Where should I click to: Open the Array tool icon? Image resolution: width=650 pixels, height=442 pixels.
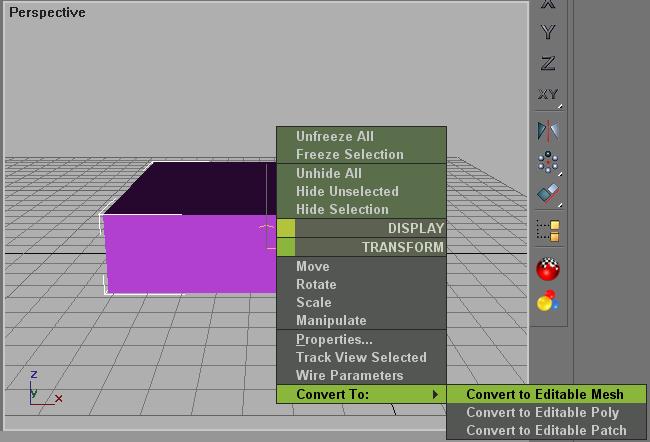[x=548, y=162]
